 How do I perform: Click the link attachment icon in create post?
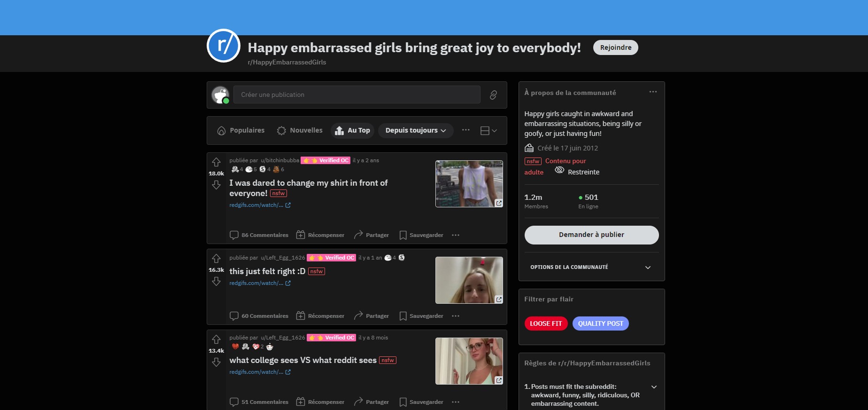point(493,95)
